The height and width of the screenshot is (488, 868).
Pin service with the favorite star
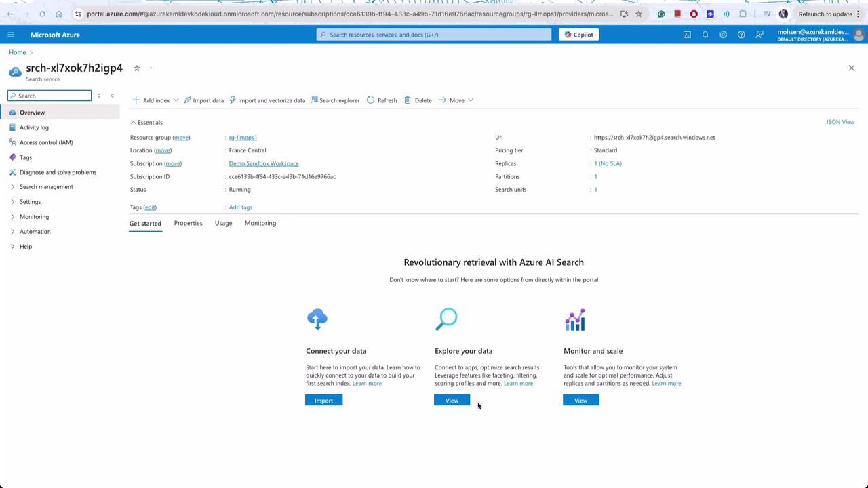136,68
